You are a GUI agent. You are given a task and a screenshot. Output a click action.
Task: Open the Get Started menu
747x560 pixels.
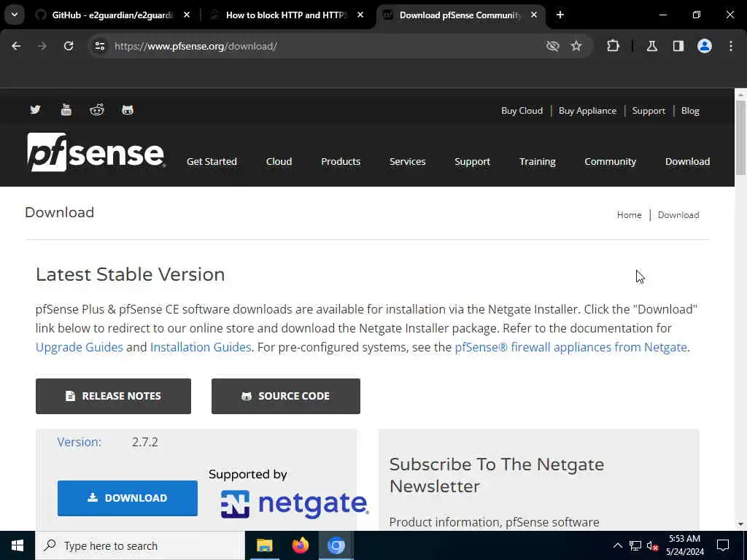tap(212, 161)
